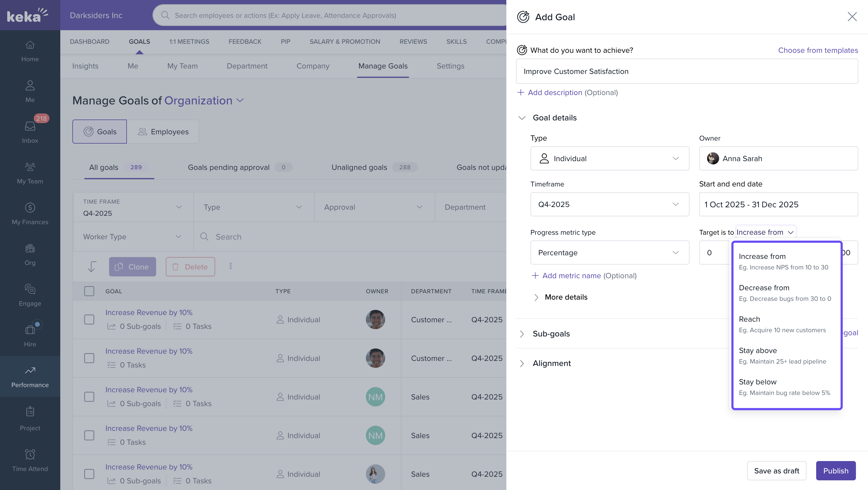
Task: Check the first Increase Revenue goal checkbox
Action: click(89, 319)
